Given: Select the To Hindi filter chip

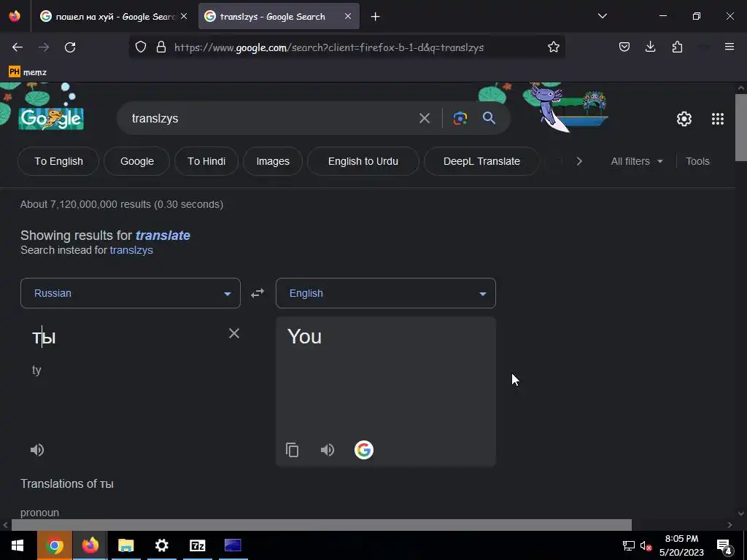Looking at the screenshot, I should (206, 161).
